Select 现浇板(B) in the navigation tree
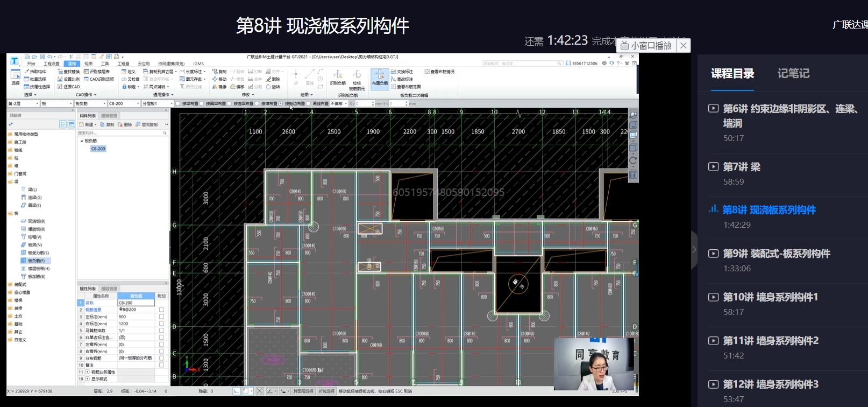Screen dimensions: 868x407 [35, 221]
